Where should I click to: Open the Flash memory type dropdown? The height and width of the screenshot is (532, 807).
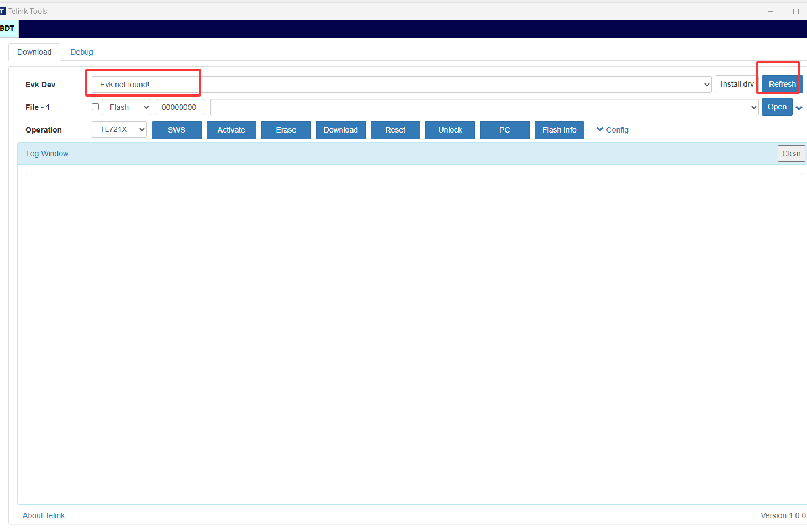(x=126, y=107)
